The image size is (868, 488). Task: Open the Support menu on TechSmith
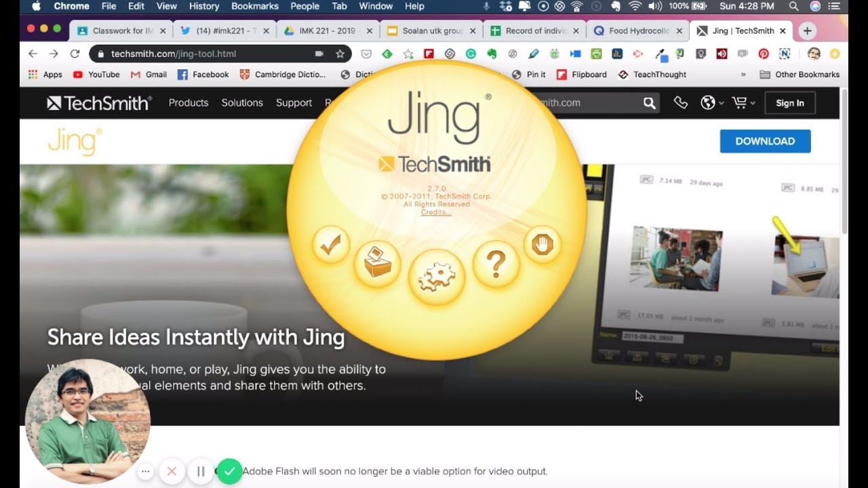click(294, 103)
